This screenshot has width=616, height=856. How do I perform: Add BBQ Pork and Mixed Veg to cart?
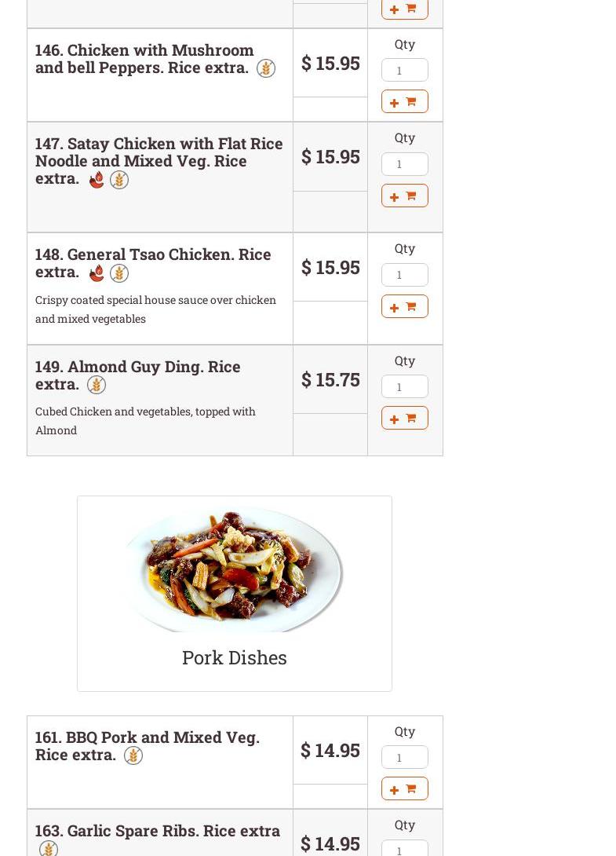pos(404,789)
